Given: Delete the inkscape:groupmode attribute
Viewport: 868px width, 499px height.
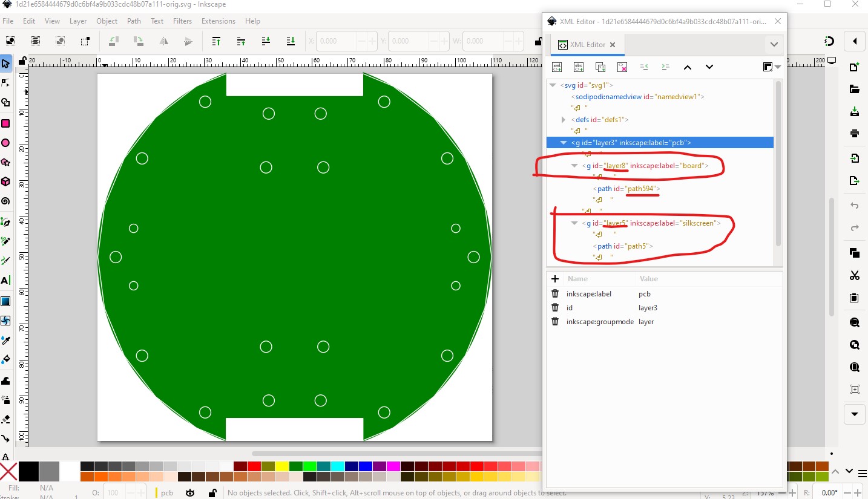Looking at the screenshot, I should click(x=555, y=322).
